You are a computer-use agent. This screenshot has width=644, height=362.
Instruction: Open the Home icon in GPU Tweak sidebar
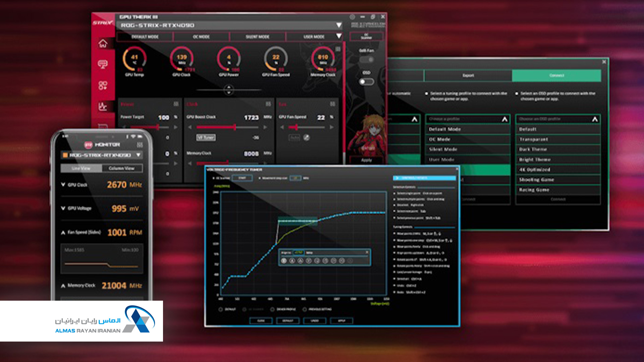click(103, 43)
